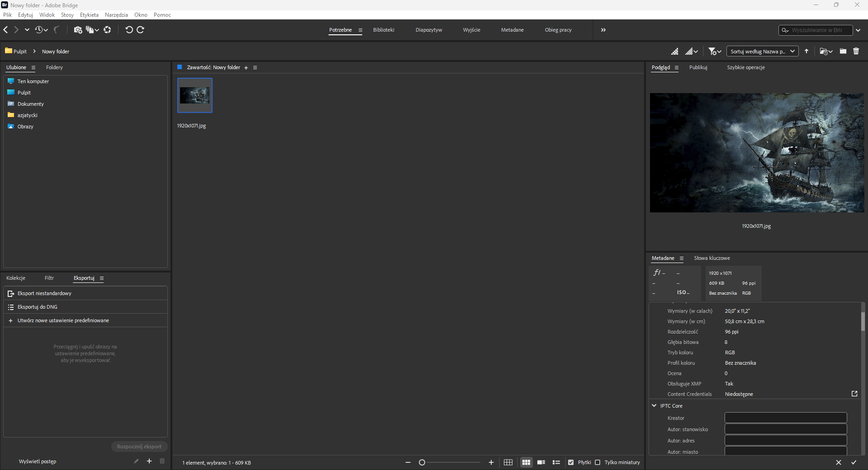868x470 pixels.
Task: Go back with the back arrow
Action: pos(6,30)
